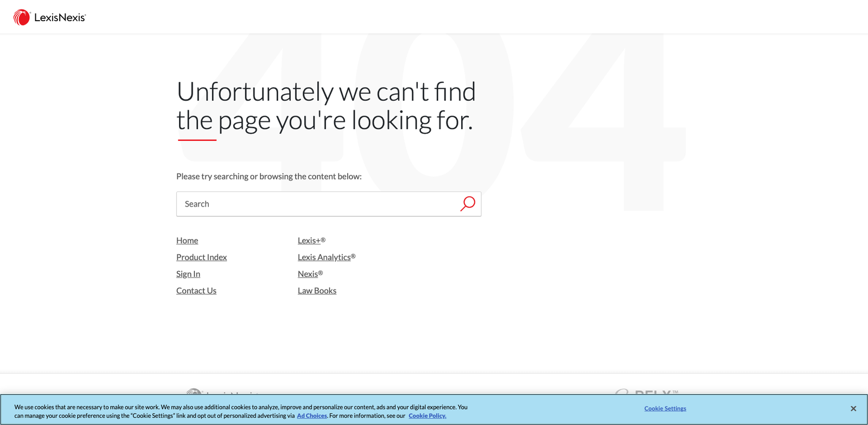This screenshot has width=868, height=425.
Task: Follow the Sign In link
Action: (x=188, y=274)
